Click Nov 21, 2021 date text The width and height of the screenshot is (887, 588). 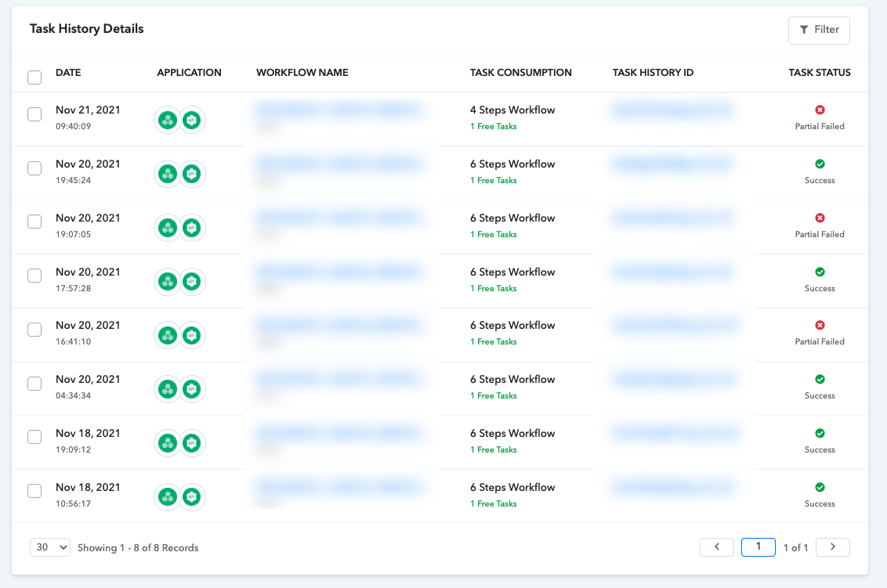tap(88, 110)
